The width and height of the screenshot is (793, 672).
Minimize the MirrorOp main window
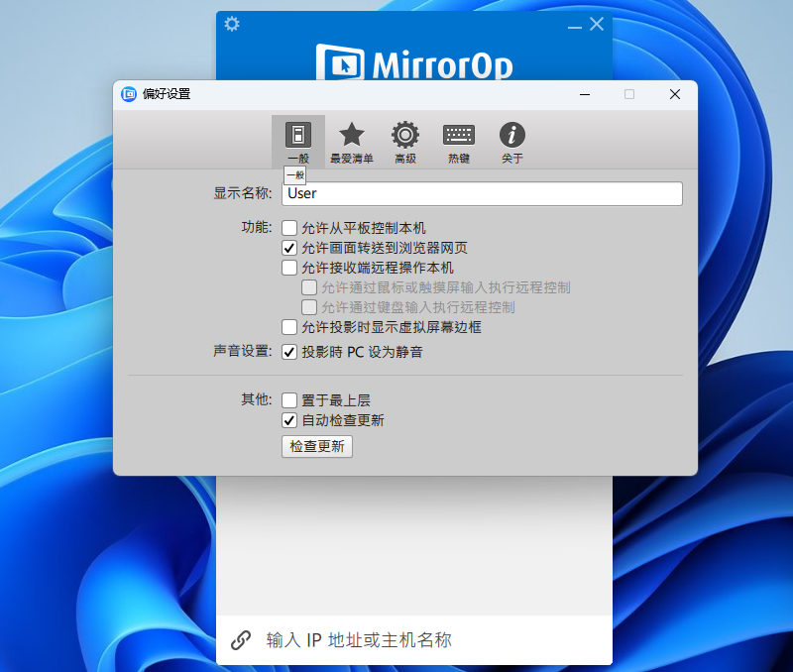coord(575,26)
